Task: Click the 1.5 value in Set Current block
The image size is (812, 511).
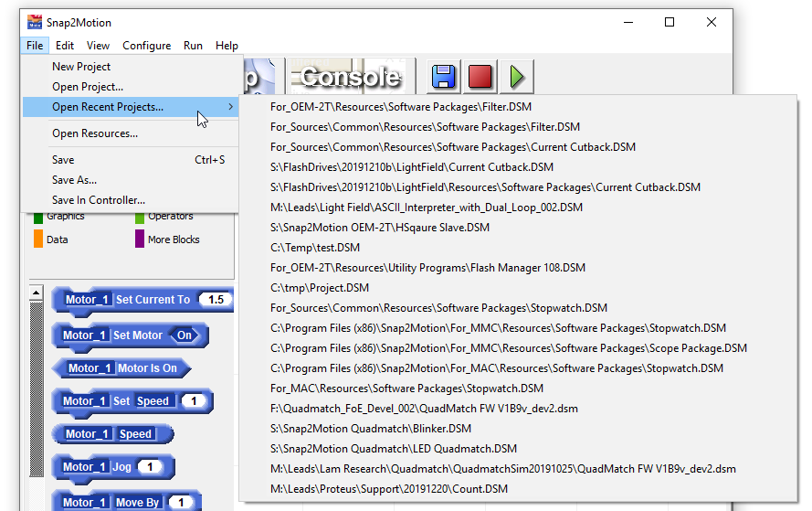Action: tap(216, 300)
